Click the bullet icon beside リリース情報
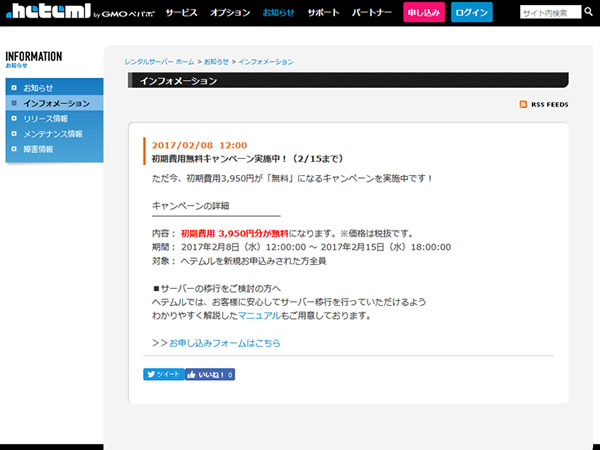Image resolution: width=600 pixels, height=450 pixels. pos(14,118)
